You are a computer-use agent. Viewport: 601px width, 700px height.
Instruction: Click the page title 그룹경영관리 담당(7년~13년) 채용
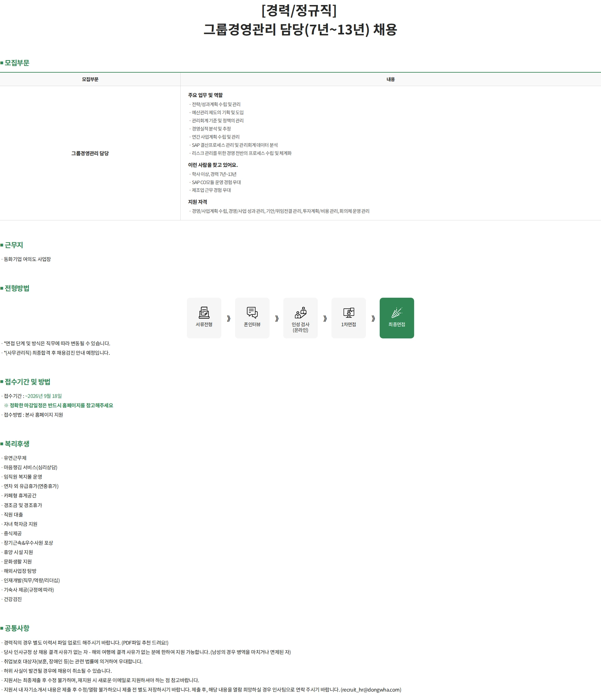tap(300, 29)
